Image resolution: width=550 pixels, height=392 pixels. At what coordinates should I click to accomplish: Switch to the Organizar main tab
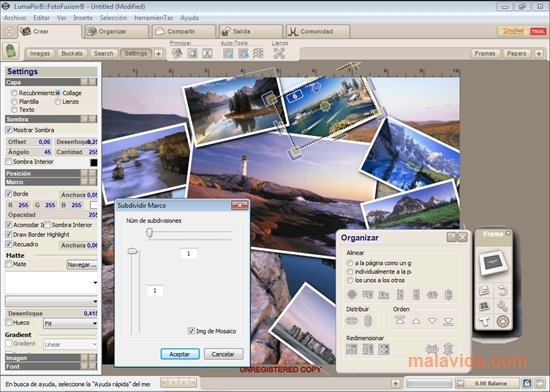116,32
